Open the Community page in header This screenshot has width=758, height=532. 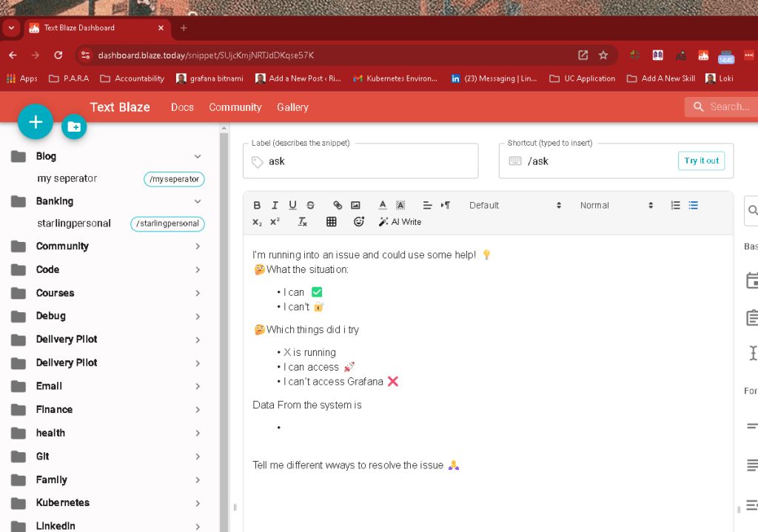[x=235, y=107]
